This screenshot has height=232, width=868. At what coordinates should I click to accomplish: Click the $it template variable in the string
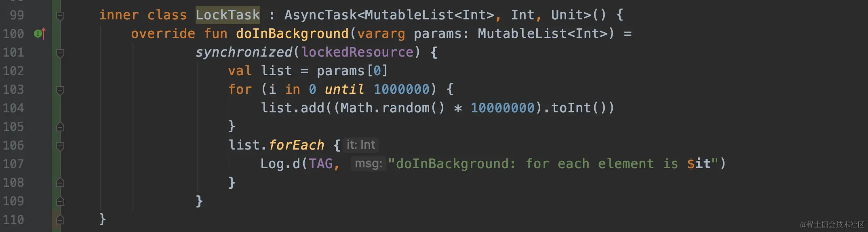[699, 164]
